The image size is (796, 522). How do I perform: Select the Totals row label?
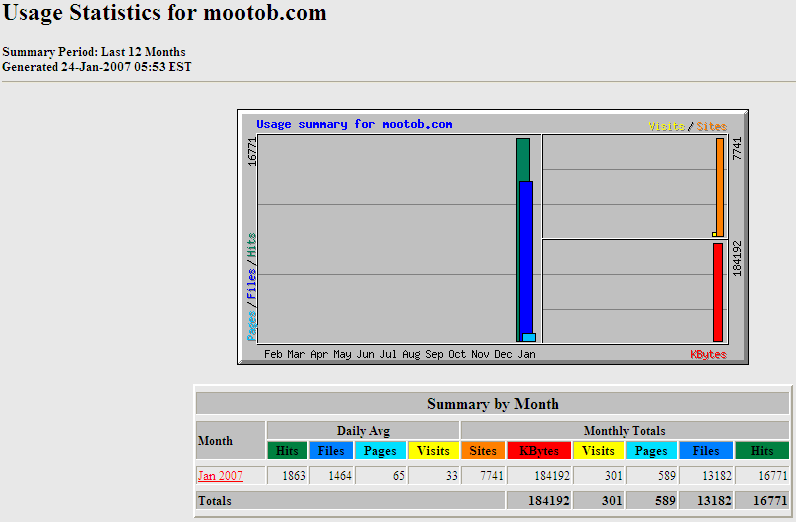click(x=215, y=499)
